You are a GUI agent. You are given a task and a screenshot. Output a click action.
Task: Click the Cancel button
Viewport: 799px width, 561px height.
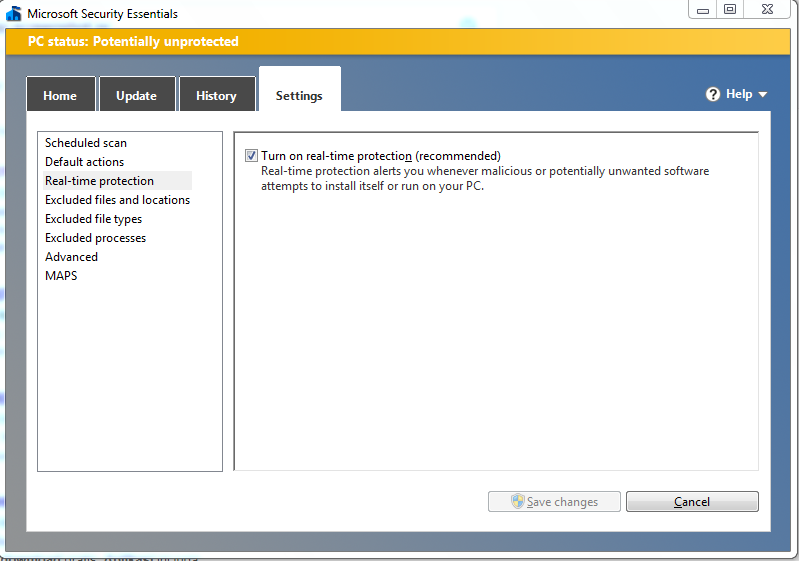tap(692, 501)
